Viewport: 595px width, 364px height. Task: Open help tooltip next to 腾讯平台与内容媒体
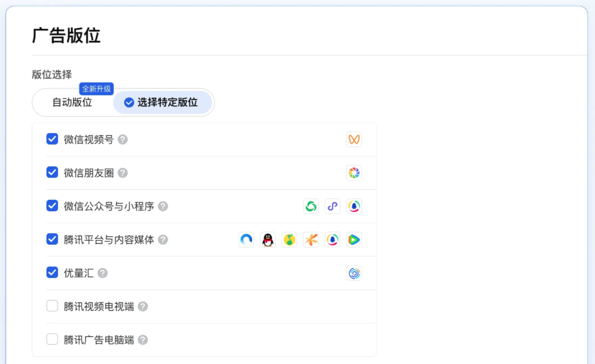click(163, 239)
